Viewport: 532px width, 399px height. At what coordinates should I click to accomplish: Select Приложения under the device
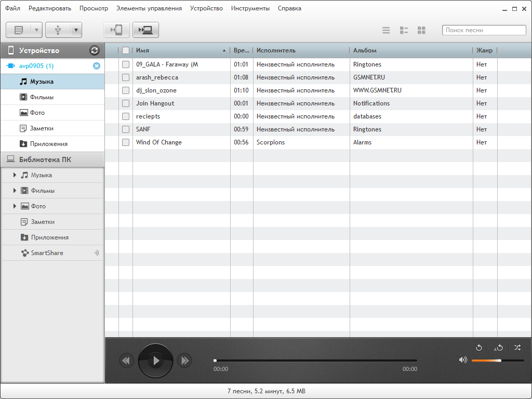[x=48, y=144]
